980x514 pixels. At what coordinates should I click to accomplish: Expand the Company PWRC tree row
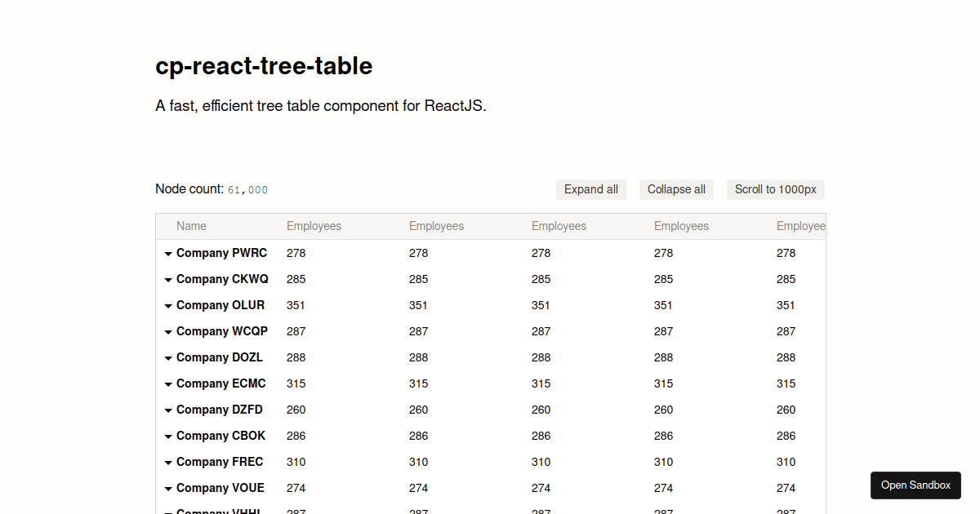click(x=169, y=253)
